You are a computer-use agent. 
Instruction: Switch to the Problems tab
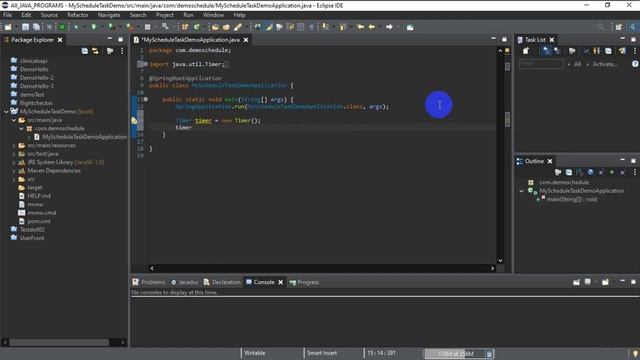(149, 282)
